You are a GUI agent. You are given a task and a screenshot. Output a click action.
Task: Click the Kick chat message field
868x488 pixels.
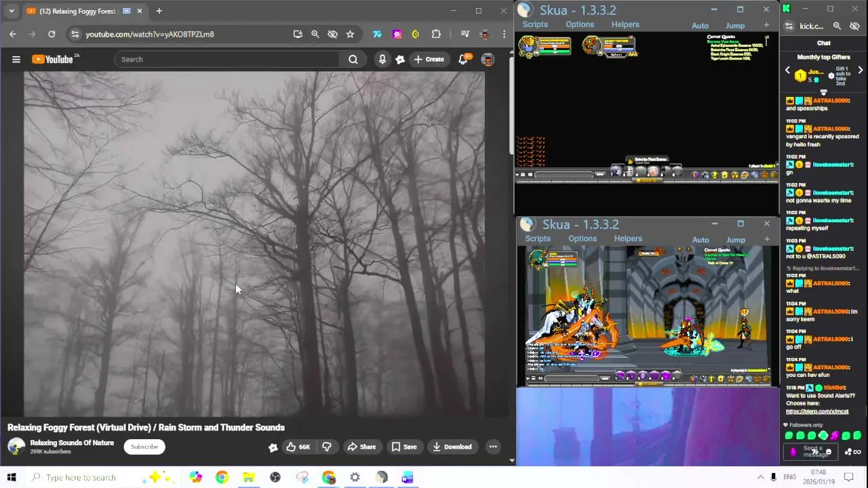[x=814, y=451]
